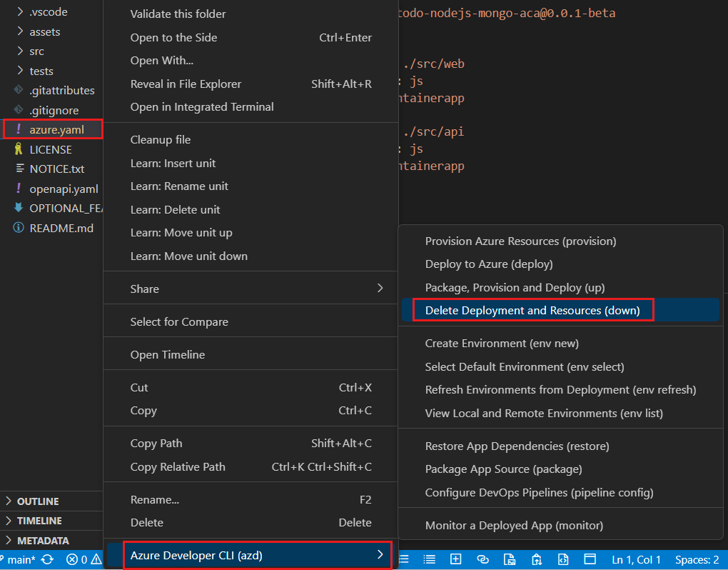Screen dimensions: 728x570
Task: Click the info icon beside README.md
Action: (19, 228)
